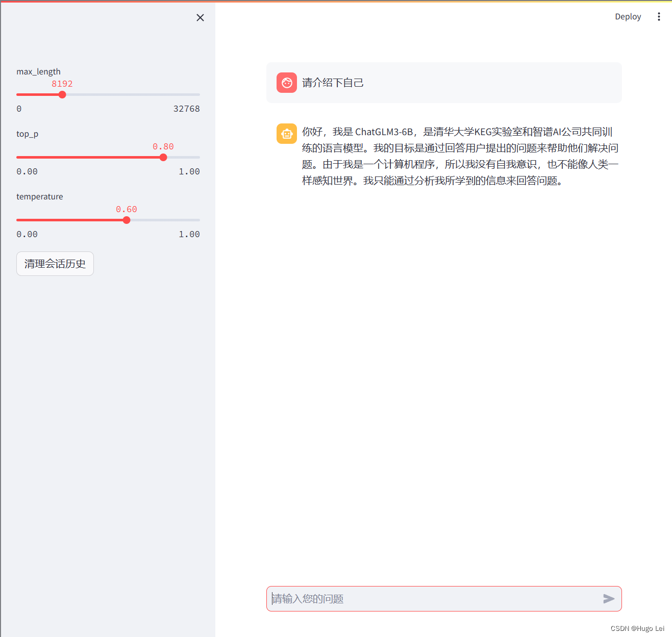Click the temperature slider handle at 0.60
The height and width of the screenshot is (637, 672).
pos(127,220)
